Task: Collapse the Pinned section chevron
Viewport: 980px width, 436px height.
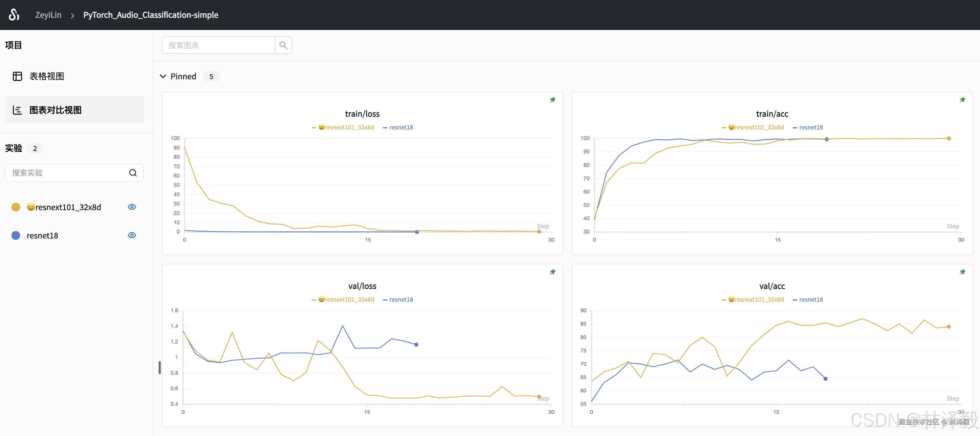Action: (x=163, y=77)
